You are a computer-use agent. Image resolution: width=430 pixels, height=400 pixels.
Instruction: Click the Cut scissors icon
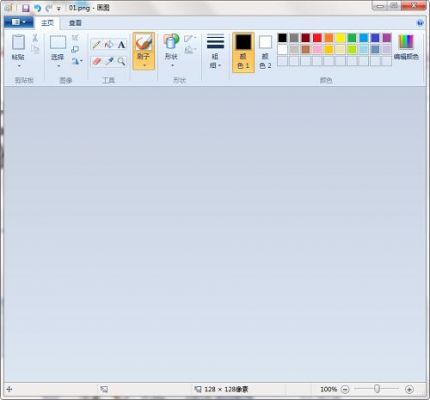click(x=35, y=38)
